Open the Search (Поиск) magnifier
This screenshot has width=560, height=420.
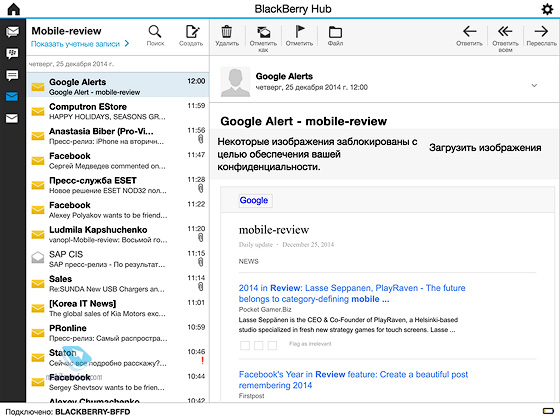point(155,35)
